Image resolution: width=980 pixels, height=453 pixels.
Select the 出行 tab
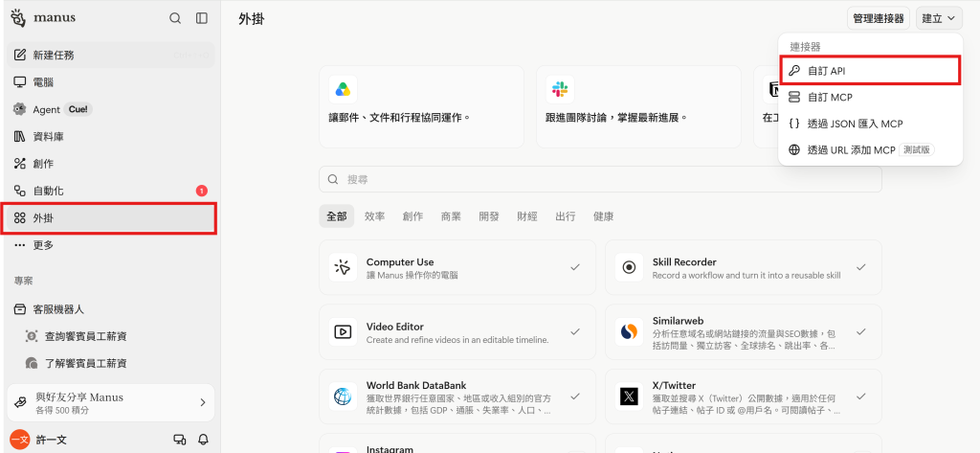pos(566,216)
